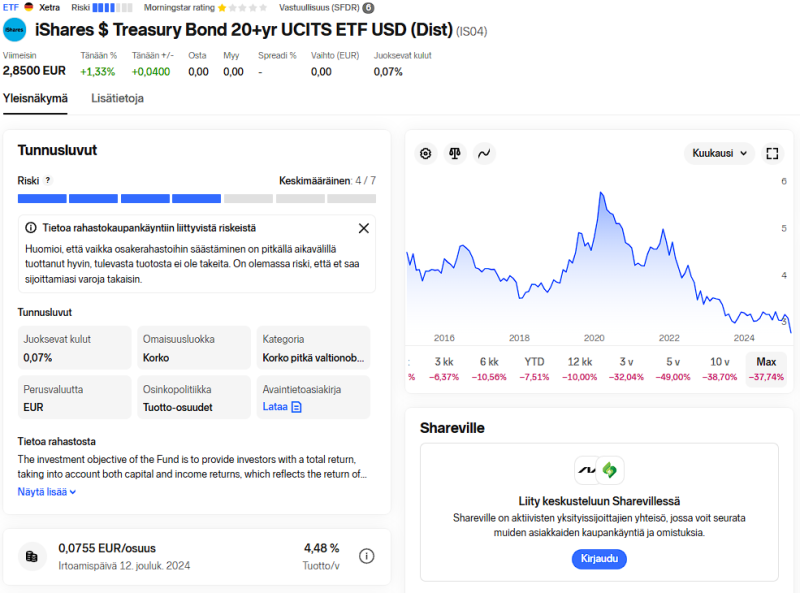The height and width of the screenshot is (593, 800).
Task: Click the ETF label
Action: (x=11, y=8)
